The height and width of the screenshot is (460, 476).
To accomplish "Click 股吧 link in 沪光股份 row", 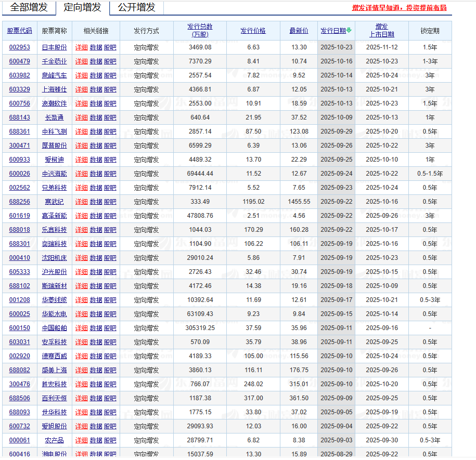I will click(x=110, y=272).
